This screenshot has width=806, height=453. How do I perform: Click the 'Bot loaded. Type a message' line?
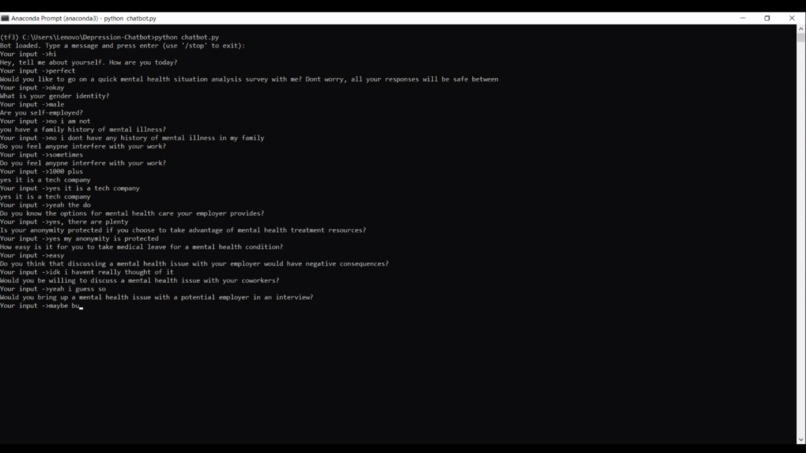[123, 46]
